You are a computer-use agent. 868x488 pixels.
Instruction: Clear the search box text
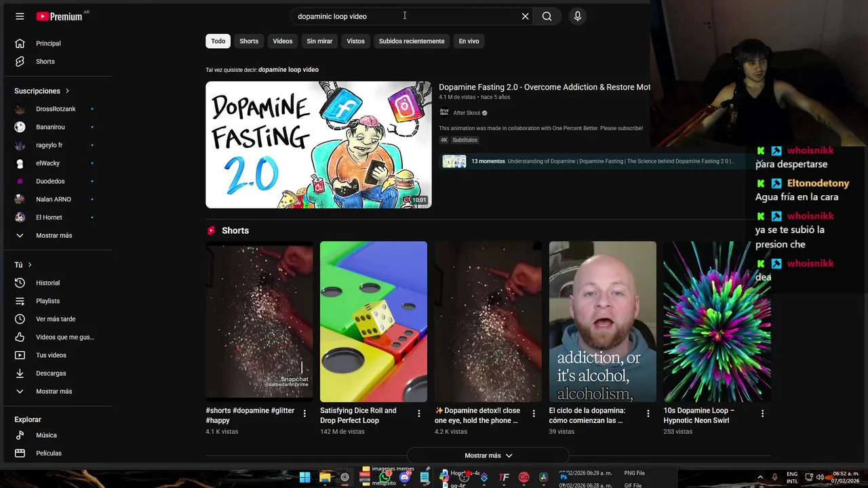(525, 16)
